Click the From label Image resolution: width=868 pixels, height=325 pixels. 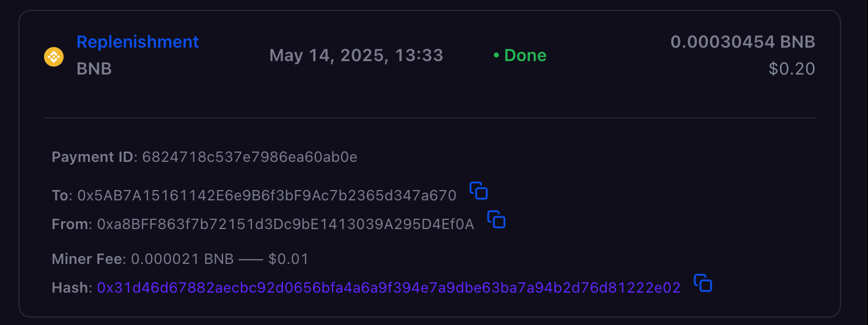coord(71,224)
